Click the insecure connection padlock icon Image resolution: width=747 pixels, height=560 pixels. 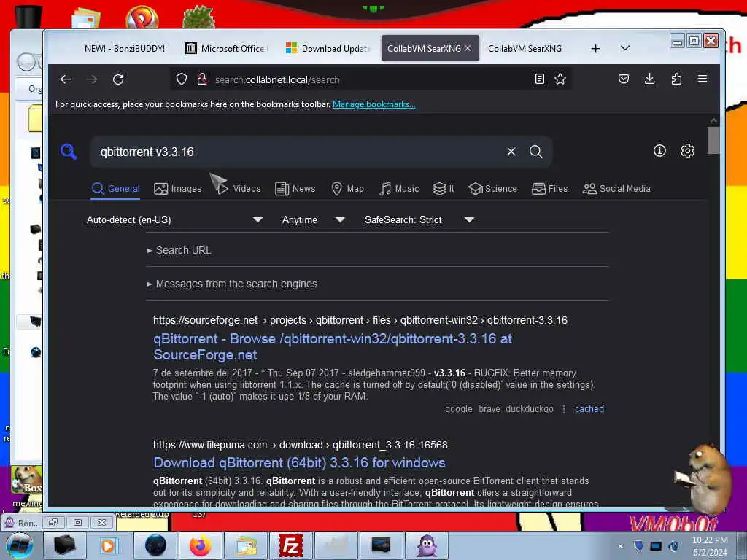pyautogui.click(x=202, y=79)
